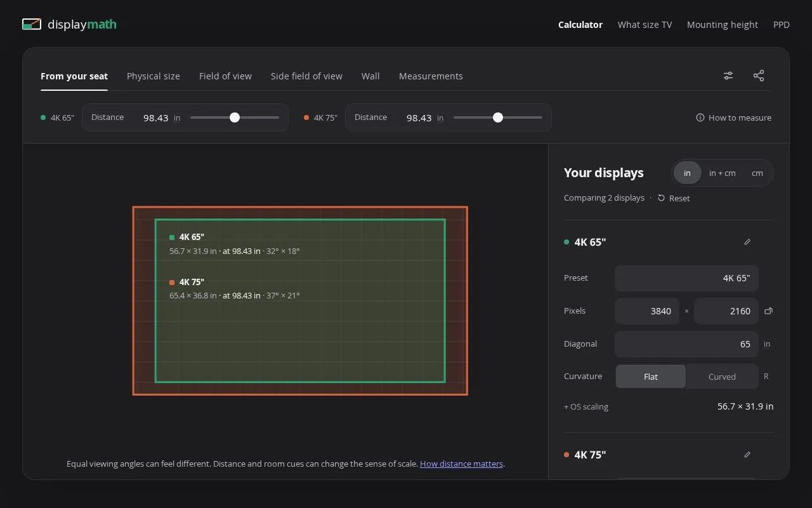This screenshot has height=508, width=812.
Task: Switch to the Wall tab
Action: (x=370, y=76)
